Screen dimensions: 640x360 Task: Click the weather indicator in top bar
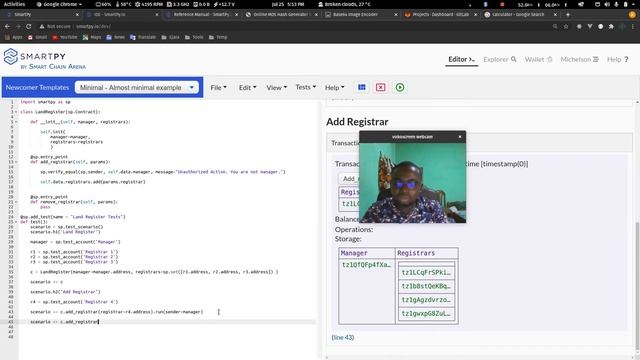pos(344,4)
